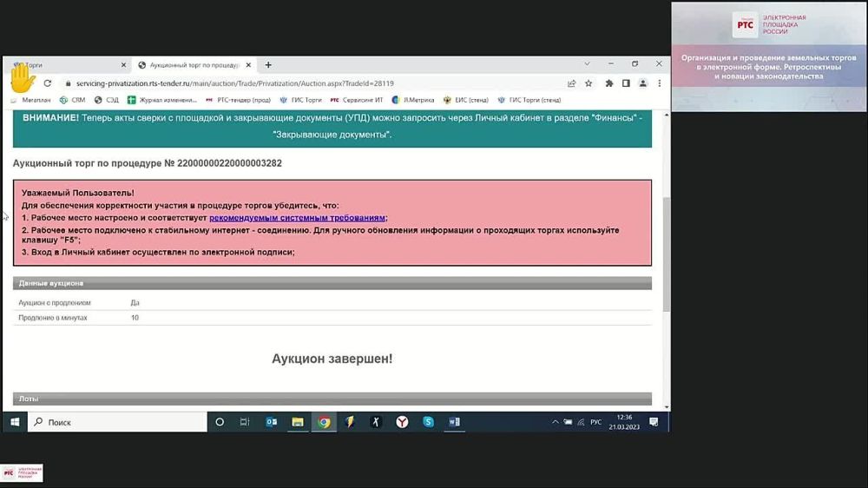
Task: Select Продление в минутах value 10
Action: tap(135, 318)
